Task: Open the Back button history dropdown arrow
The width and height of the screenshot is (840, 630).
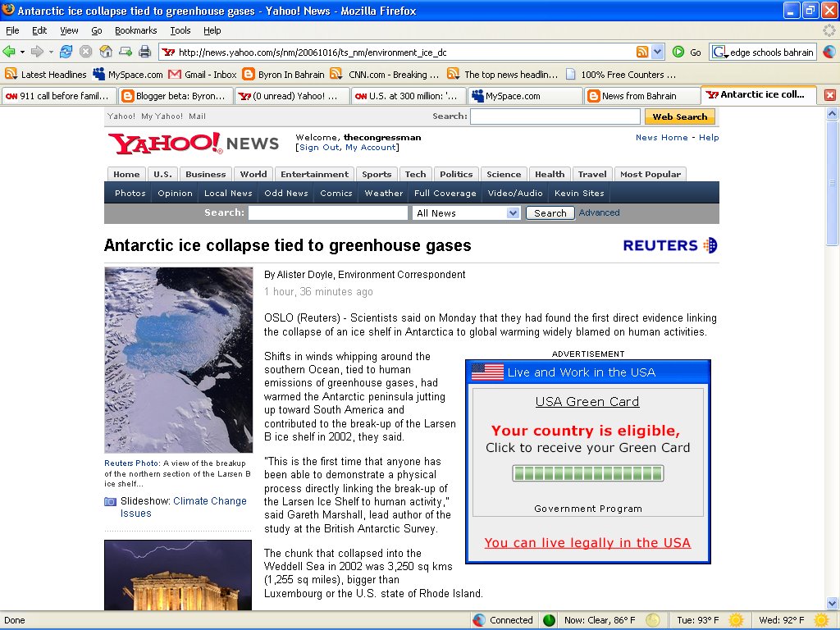Action: click(x=22, y=52)
